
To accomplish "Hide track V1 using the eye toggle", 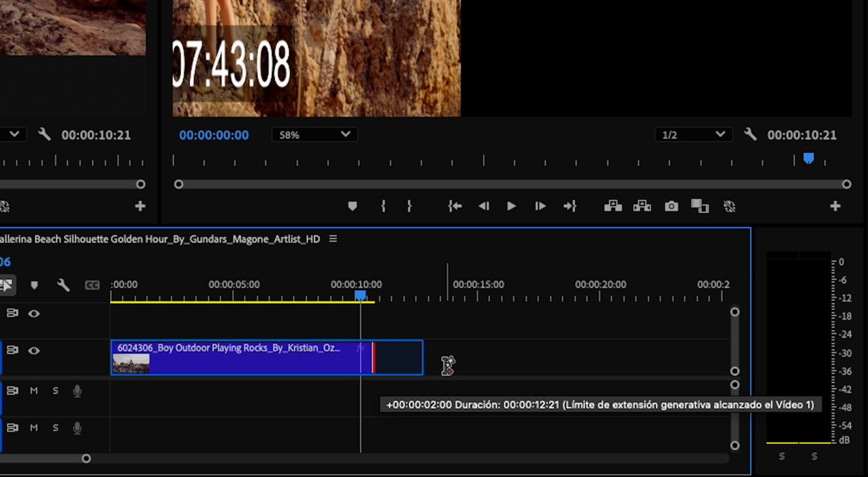I will (x=34, y=350).
